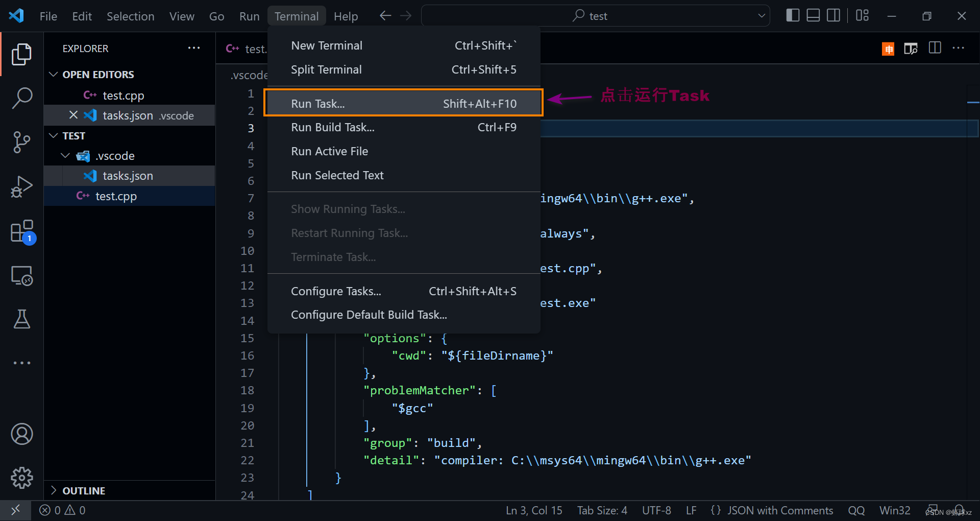This screenshot has height=521, width=980.
Task: Open the Run menu
Action: pyautogui.click(x=249, y=16)
